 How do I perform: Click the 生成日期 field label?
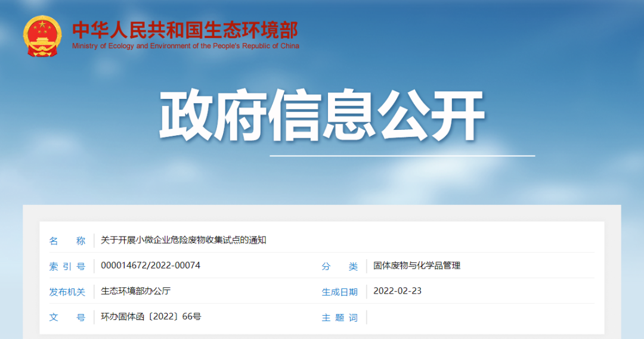pos(340,292)
